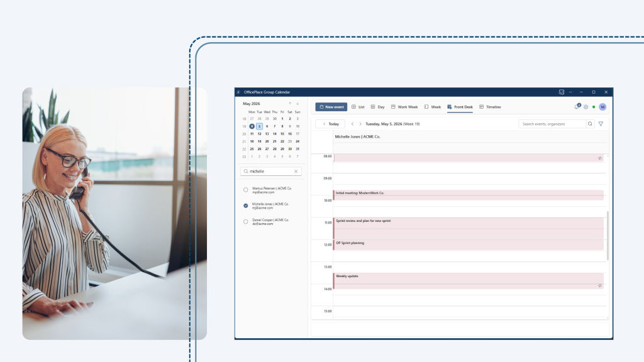Open the Initial meeting: ModernWork Co. event
This screenshot has height=362, width=644.
[x=468, y=195]
